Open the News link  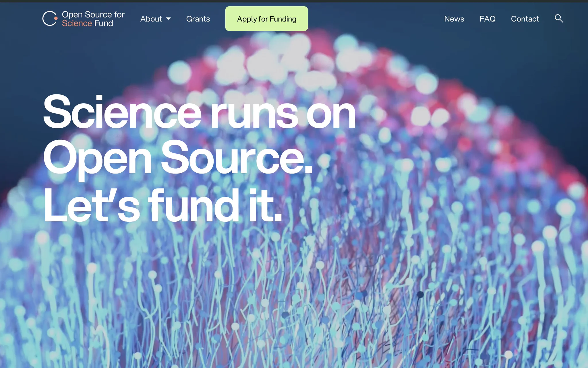[454, 19]
